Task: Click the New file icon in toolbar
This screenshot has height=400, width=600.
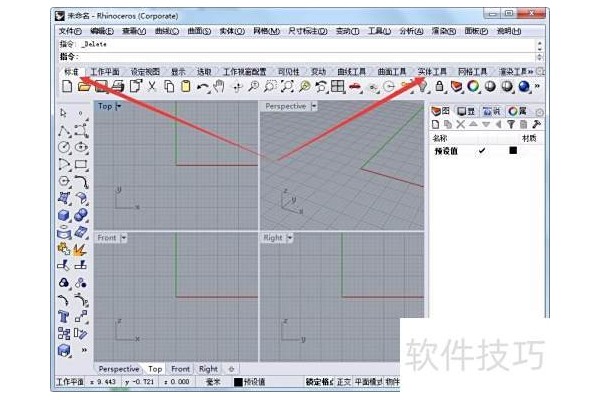Action: [x=67, y=86]
